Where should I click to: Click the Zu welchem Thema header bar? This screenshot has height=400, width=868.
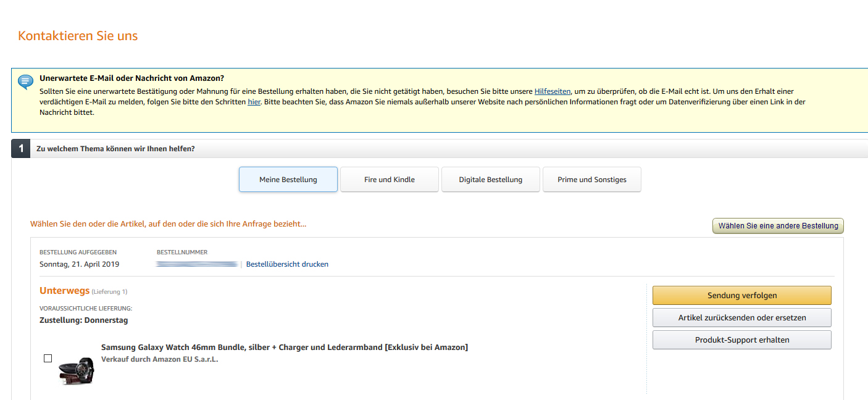(115, 148)
